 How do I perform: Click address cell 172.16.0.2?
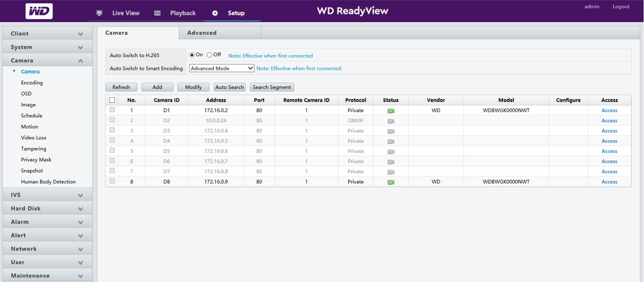coord(216,111)
